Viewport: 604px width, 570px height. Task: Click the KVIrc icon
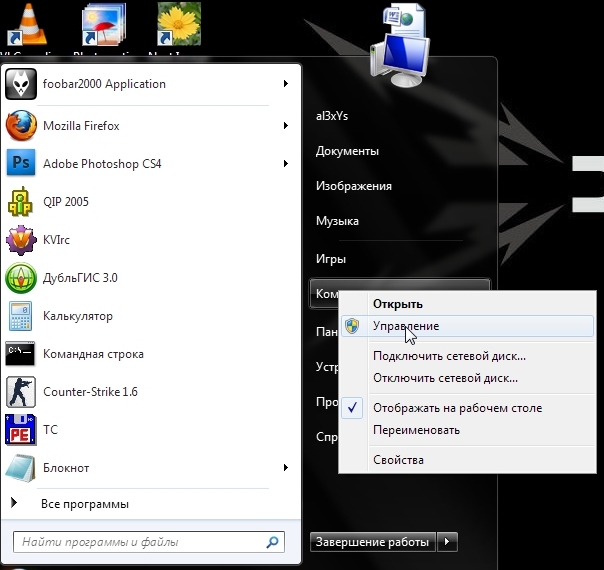point(21,240)
